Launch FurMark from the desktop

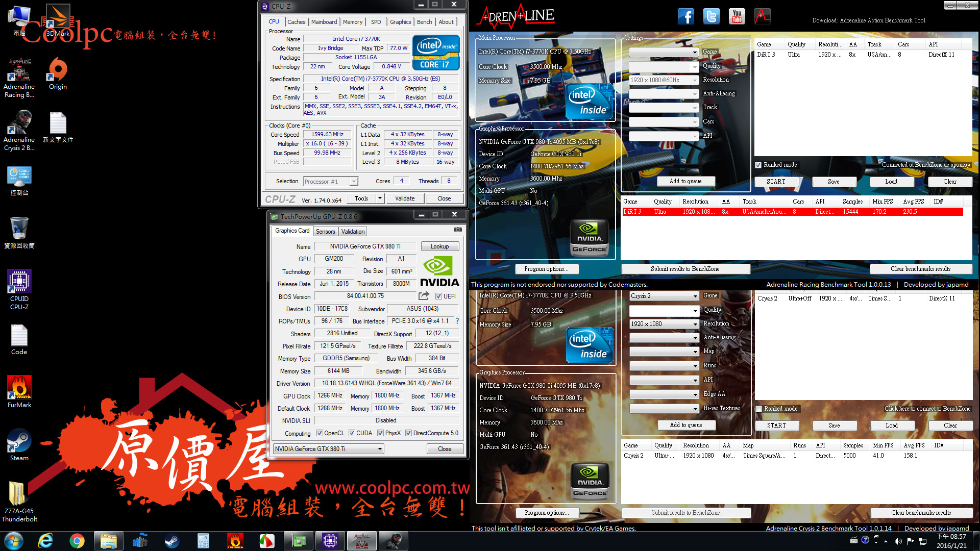click(x=19, y=392)
